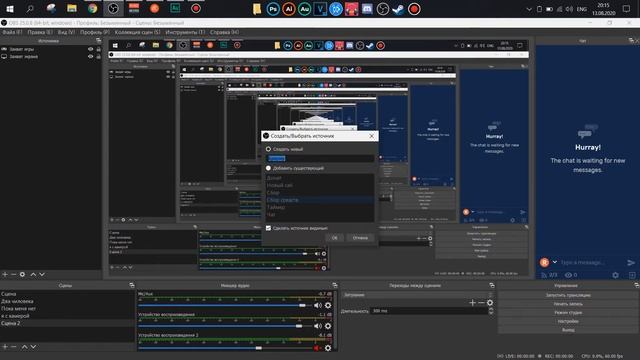Open Adobe Illustrator from the taskbar

point(289,9)
